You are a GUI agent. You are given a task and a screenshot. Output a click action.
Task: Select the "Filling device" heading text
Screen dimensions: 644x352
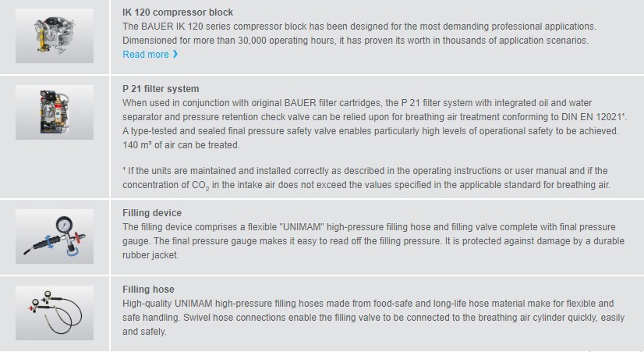[152, 213]
